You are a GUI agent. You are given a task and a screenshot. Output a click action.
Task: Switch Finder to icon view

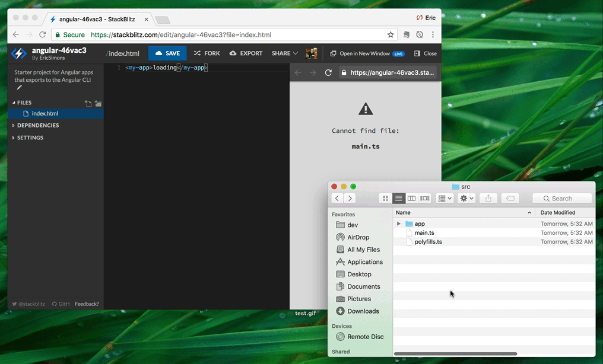(x=386, y=198)
